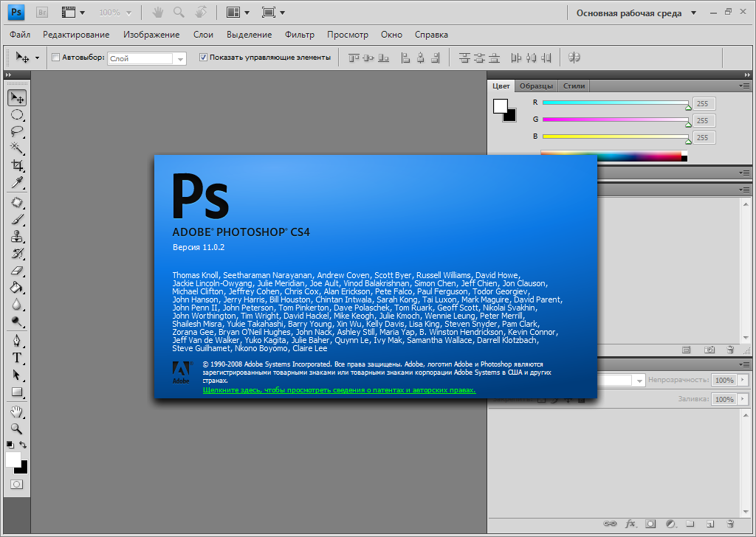
Task: Enable the Автовыбор checkbox
Action: tap(55, 58)
